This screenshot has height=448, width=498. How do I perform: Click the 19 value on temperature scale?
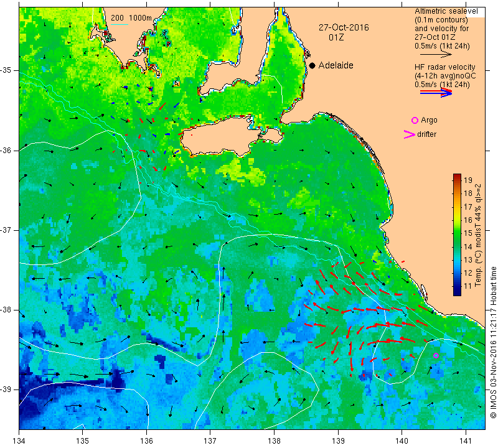468,180
